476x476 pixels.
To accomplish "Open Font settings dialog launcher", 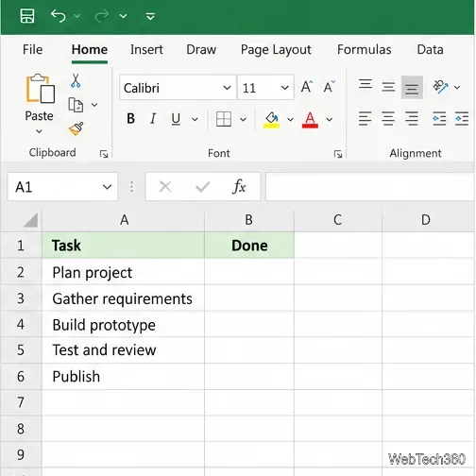I will point(338,154).
